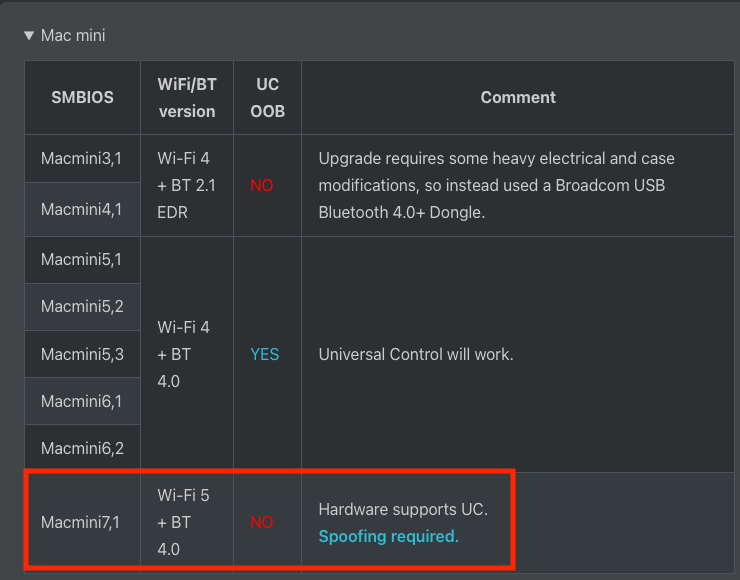Screen dimensions: 740x580
Task: Click the Universal Control will work comment
Action: (x=416, y=354)
